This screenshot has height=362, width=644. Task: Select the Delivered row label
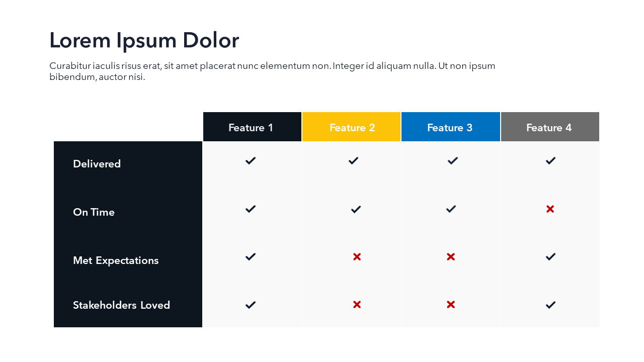point(97,164)
